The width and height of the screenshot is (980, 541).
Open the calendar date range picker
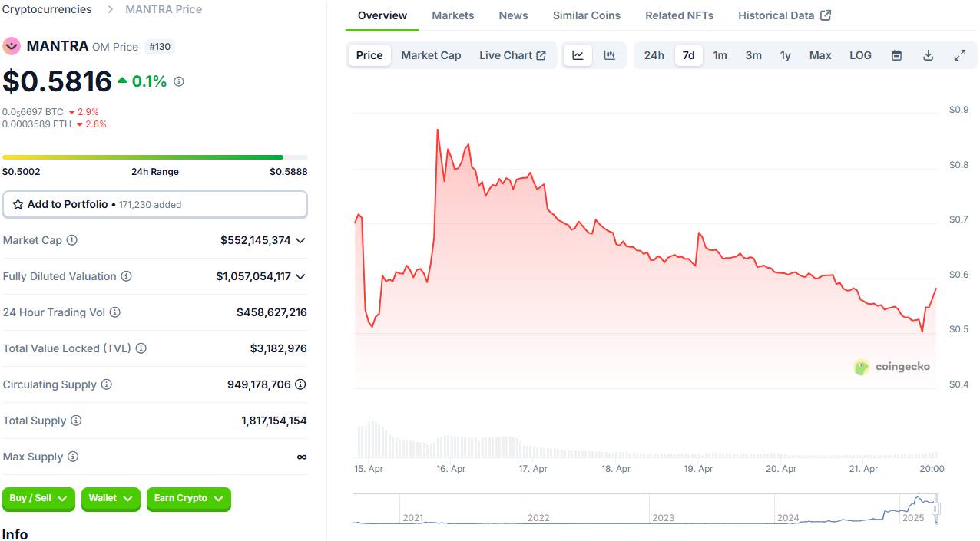pos(896,55)
